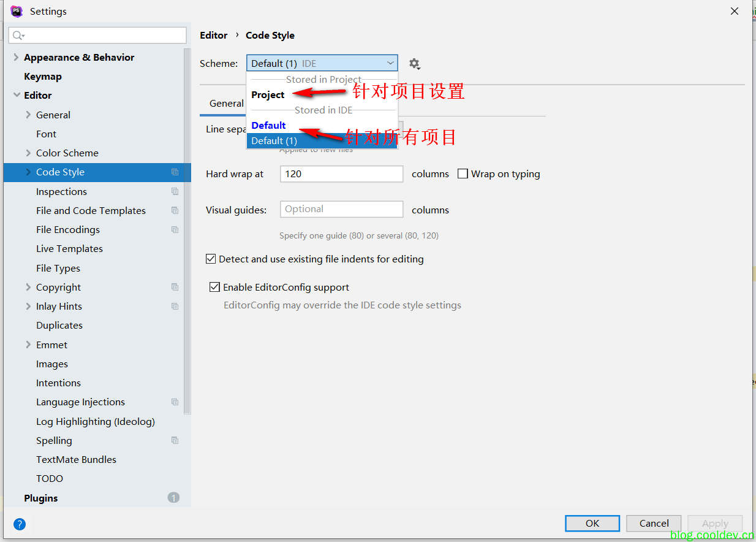The image size is (756, 542).
Task: Choose the Default scheme stored in IDE
Action: click(268, 126)
